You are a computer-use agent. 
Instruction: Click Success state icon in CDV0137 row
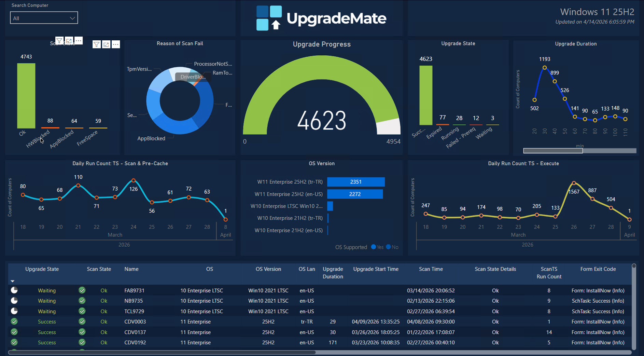click(14, 332)
